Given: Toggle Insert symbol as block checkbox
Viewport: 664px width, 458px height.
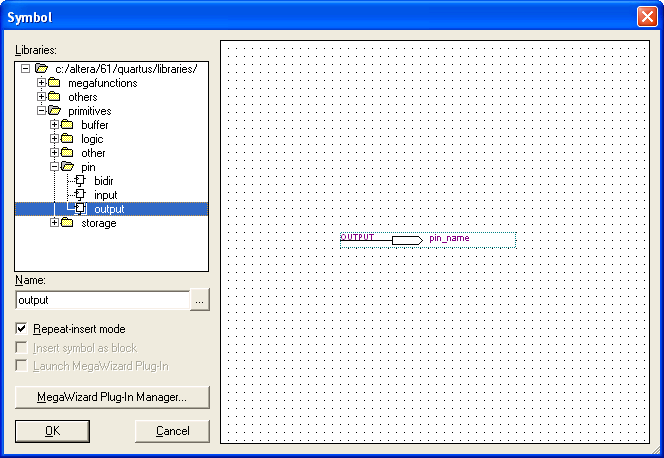Looking at the screenshot, I should tap(22, 348).
